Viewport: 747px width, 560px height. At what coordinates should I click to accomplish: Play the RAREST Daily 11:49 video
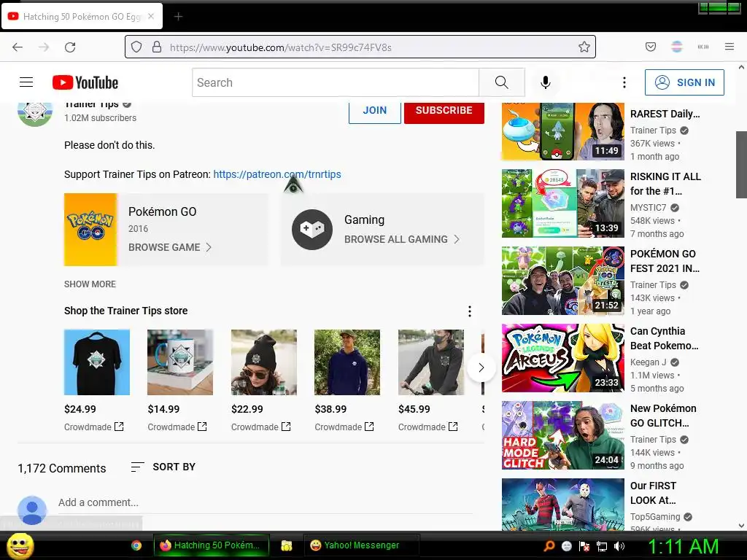tap(562, 131)
